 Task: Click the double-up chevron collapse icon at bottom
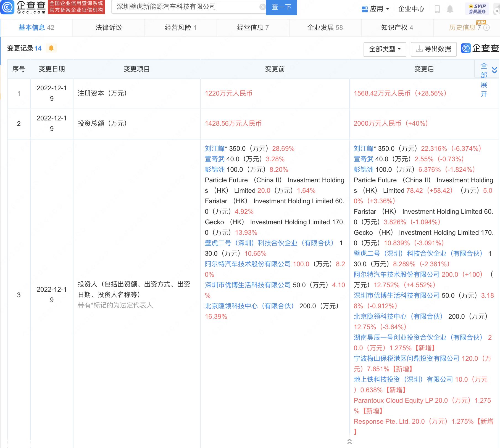(x=349, y=441)
